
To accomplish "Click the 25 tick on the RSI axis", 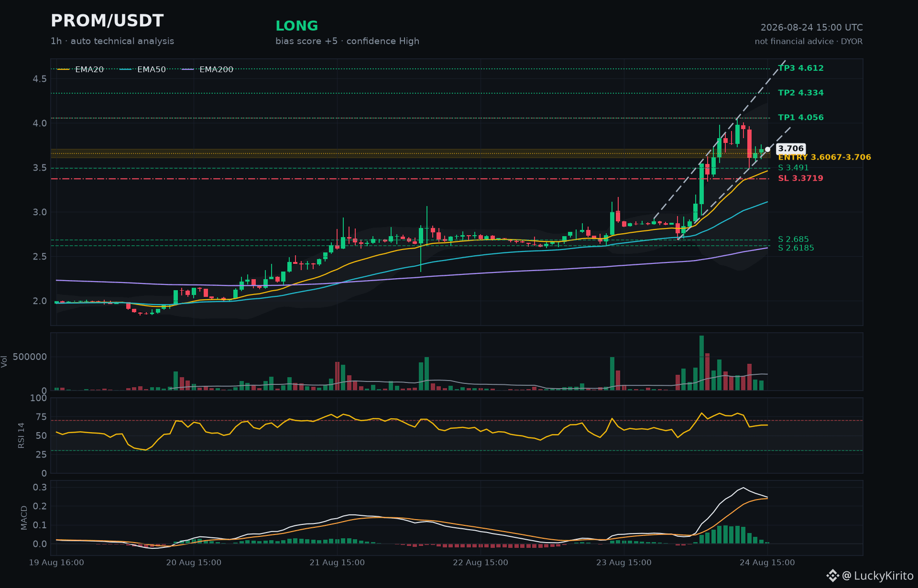I will point(41,455).
